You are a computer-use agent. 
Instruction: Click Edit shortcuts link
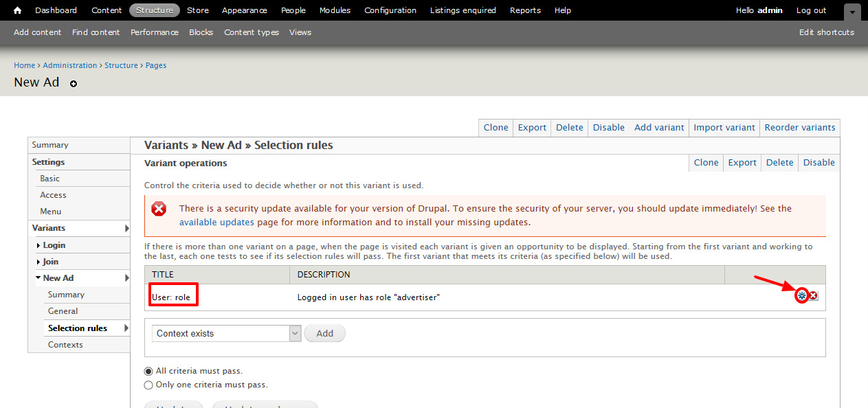point(826,32)
